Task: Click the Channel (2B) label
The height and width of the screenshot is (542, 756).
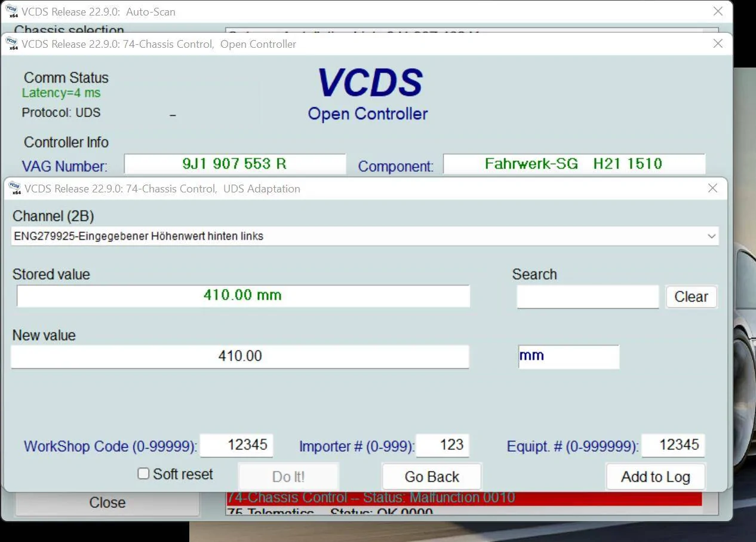Action: point(53,216)
